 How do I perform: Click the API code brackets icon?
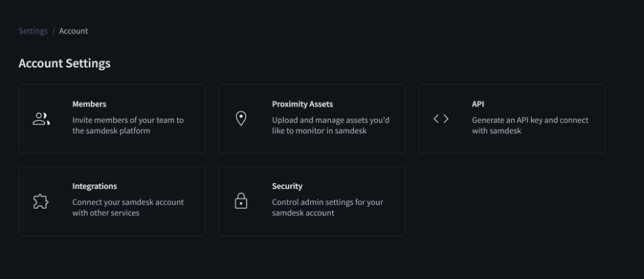pos(441,119)
